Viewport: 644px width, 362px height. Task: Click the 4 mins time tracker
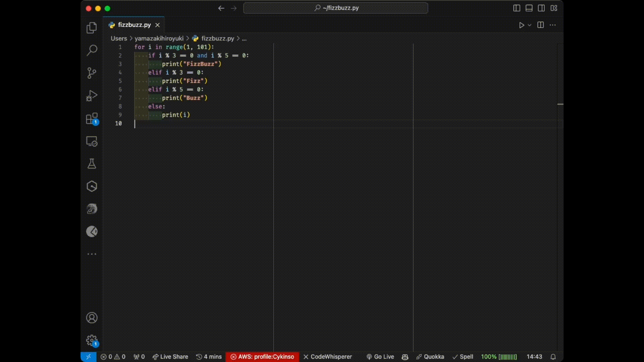click(x=209, y=357)
